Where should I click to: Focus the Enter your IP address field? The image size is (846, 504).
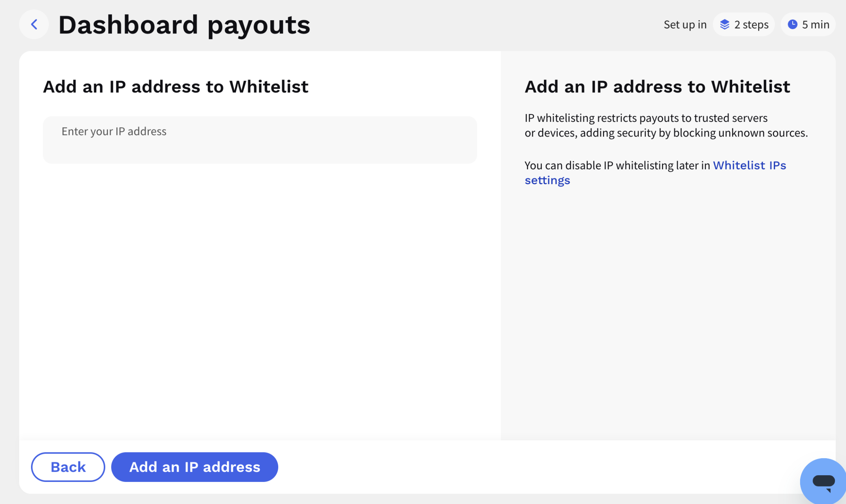(x=260, y=140)
